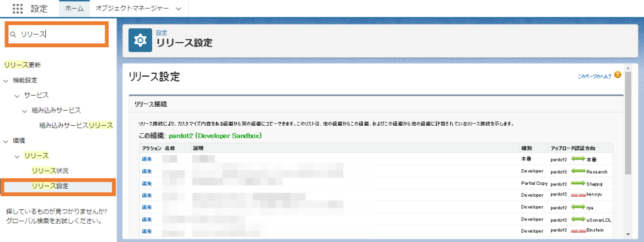Click the red bar icon for Einstein

[578, 231]
